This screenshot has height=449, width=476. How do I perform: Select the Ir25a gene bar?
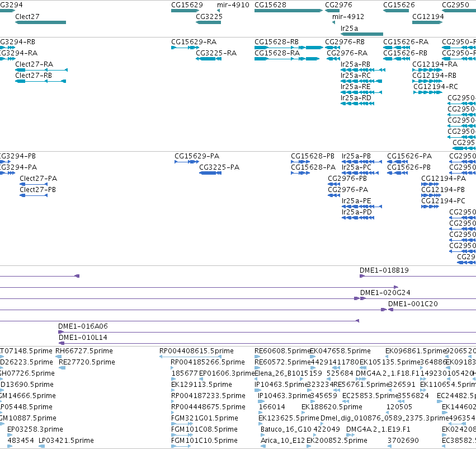point(362,34)
